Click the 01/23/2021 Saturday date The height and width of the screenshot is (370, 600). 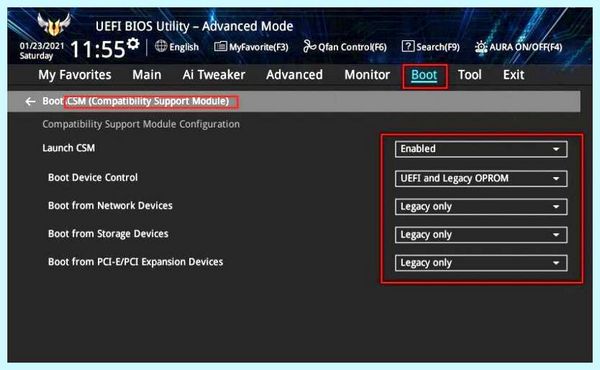point(42,51)
